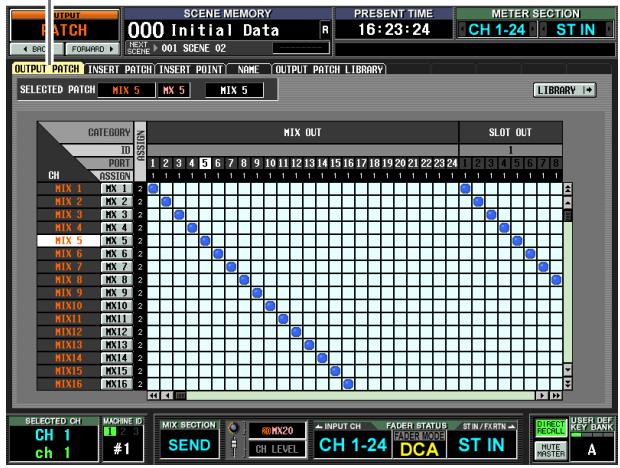Jump left with double-left scroll arrow
This screenshot has width=620, height=468.
[x=153, y=395]
